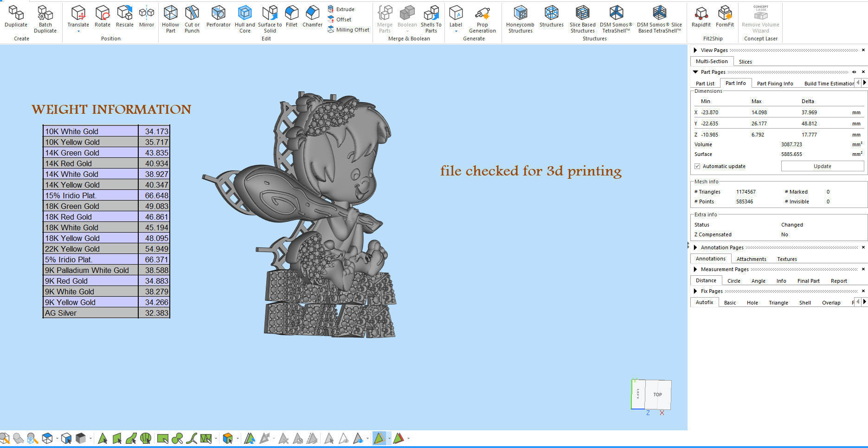Open Slice Based Structures tool
868x448 pixels.
point(582,19)
